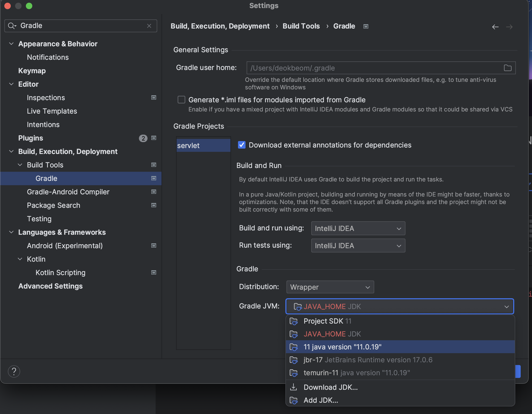The width and height of the screenshot is (532, 414).
Task: Go back with the left arrow
Action: [495, 27]
